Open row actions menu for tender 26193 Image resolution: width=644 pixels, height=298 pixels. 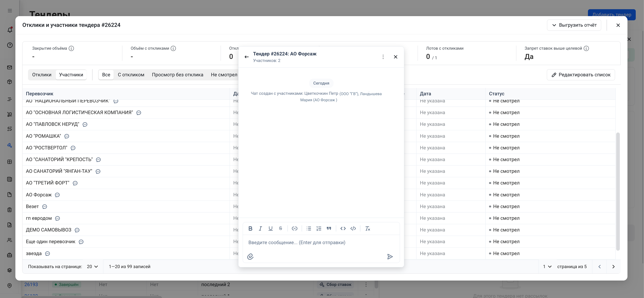(x=366, y=285)
